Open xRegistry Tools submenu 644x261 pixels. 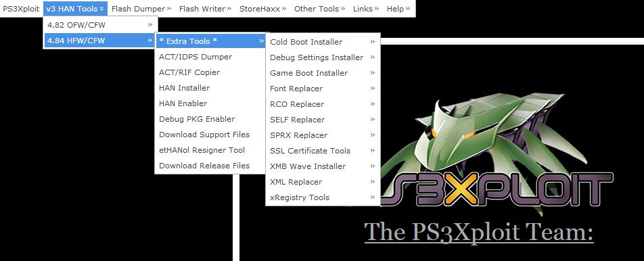point(323,197)
